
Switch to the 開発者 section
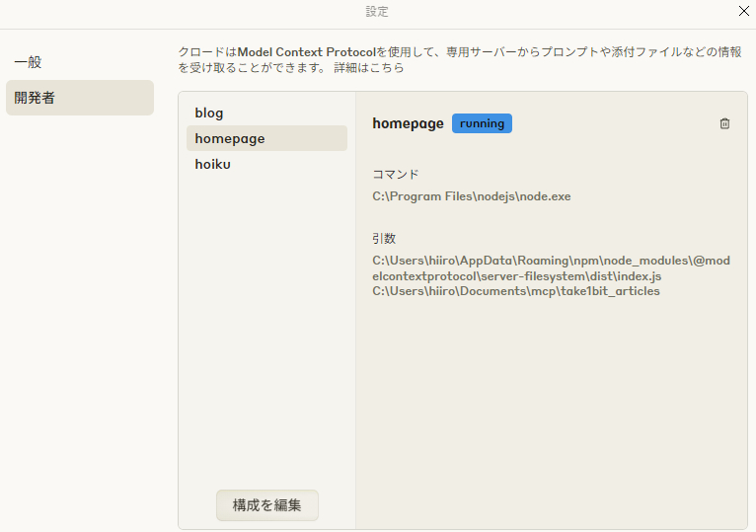(34, 98)
